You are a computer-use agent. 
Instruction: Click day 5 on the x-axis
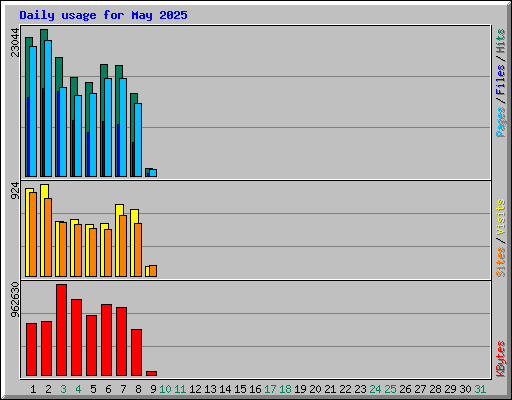coord(93,389)
